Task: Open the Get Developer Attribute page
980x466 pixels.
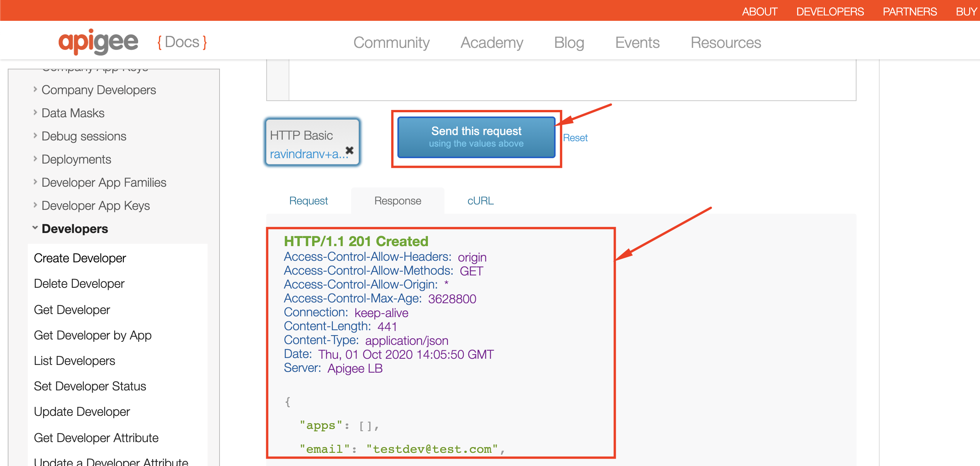Action: [x=96, y=438]
